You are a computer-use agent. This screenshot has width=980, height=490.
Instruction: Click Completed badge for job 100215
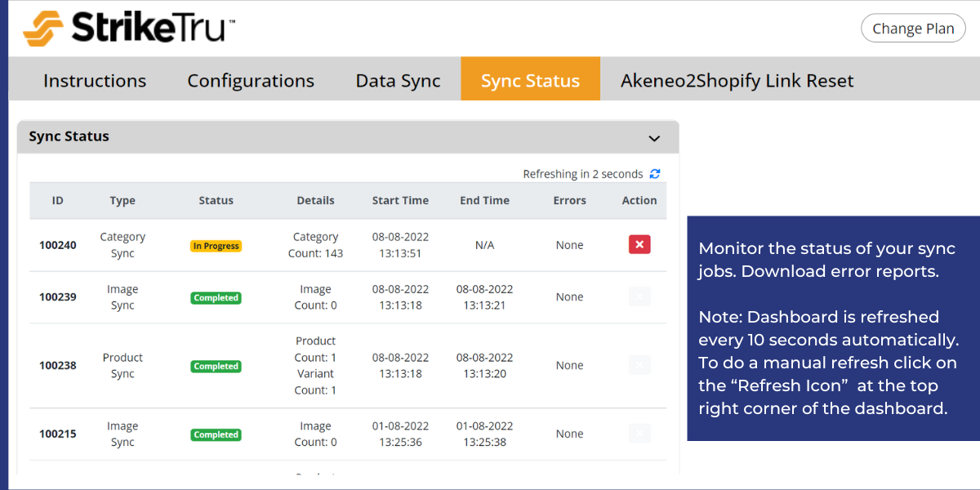(216, 435)
